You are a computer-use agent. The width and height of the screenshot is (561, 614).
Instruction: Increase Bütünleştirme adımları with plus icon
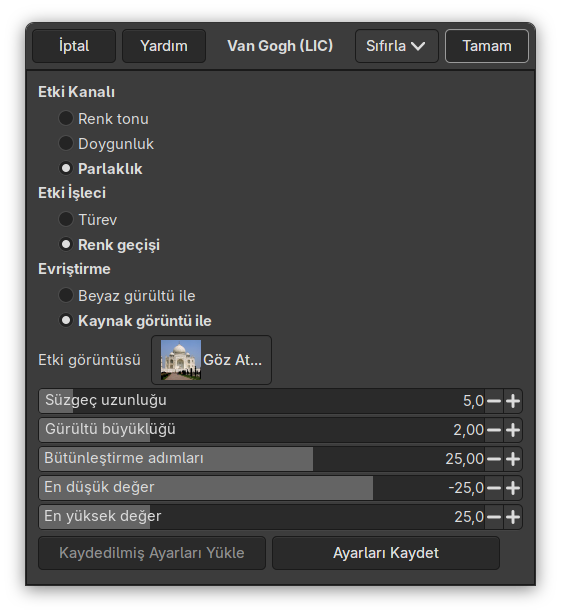tap(512, 459)
